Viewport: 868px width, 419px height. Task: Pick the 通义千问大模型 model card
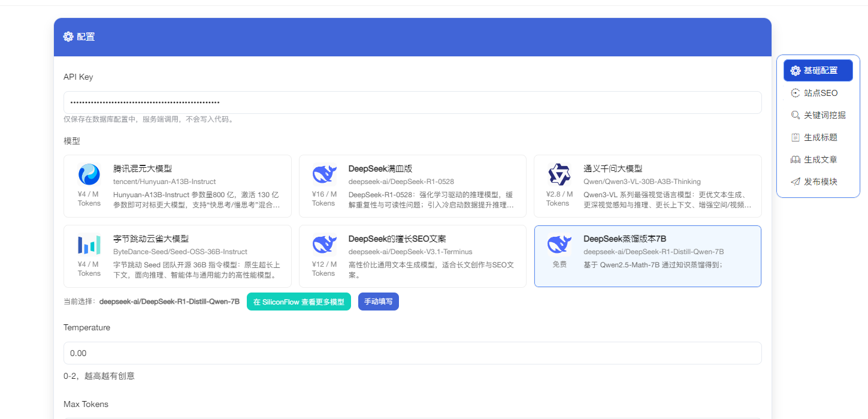(x=648, y=186)
